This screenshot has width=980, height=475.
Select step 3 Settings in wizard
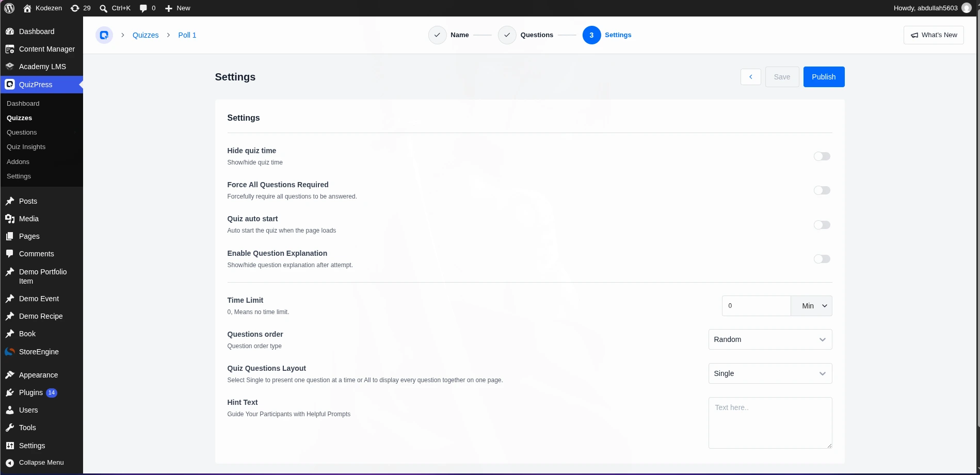[x=607, y=35]
